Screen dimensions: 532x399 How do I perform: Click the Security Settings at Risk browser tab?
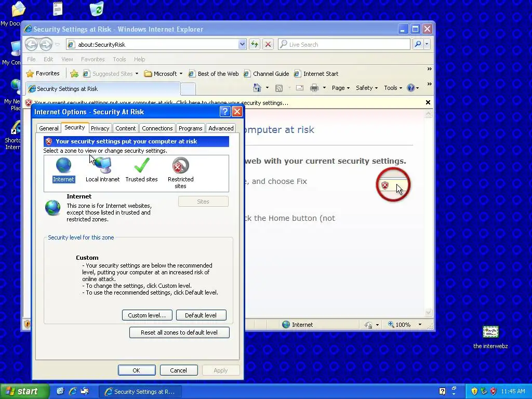click(x=103, y=89)
